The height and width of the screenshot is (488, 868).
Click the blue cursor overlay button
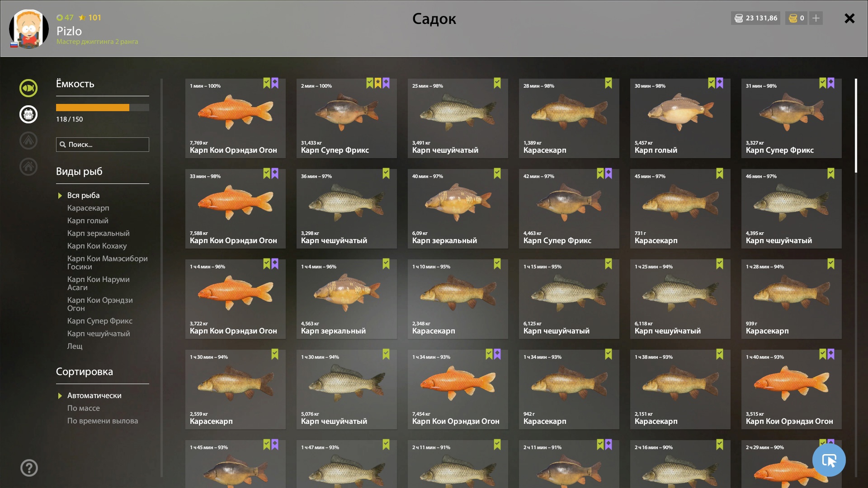coord(829,460)
